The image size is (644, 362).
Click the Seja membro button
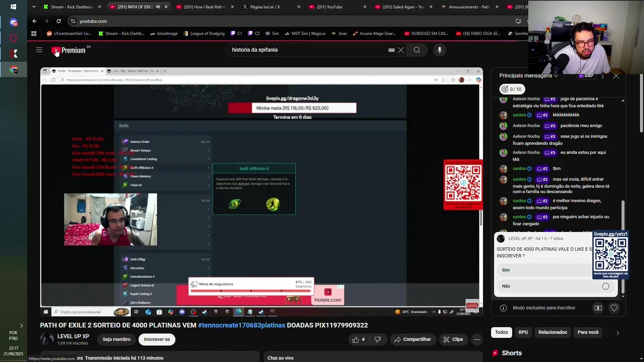click(116, 339)
